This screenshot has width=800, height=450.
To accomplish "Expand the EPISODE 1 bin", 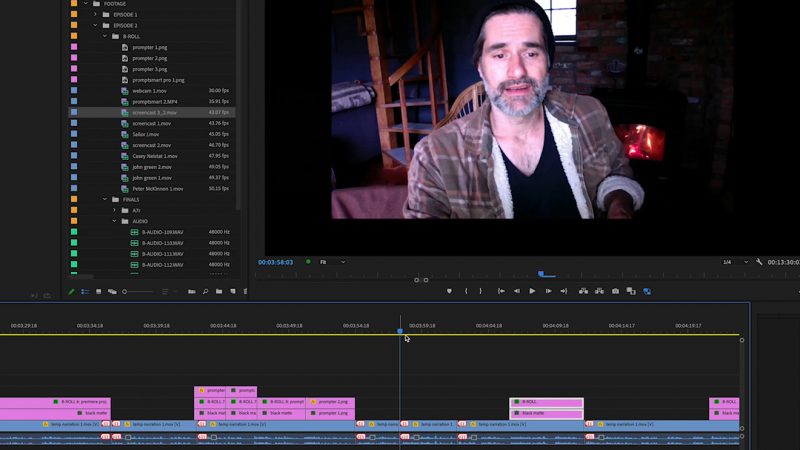I will (x=95, y=14).
